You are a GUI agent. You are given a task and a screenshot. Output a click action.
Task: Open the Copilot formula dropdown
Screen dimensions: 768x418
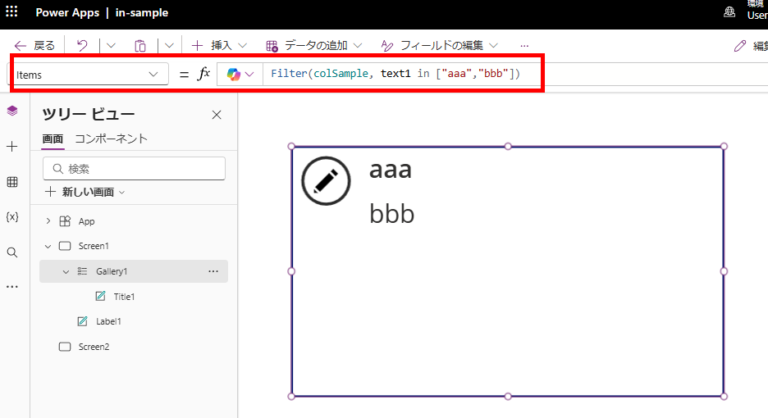click(240, 75)
